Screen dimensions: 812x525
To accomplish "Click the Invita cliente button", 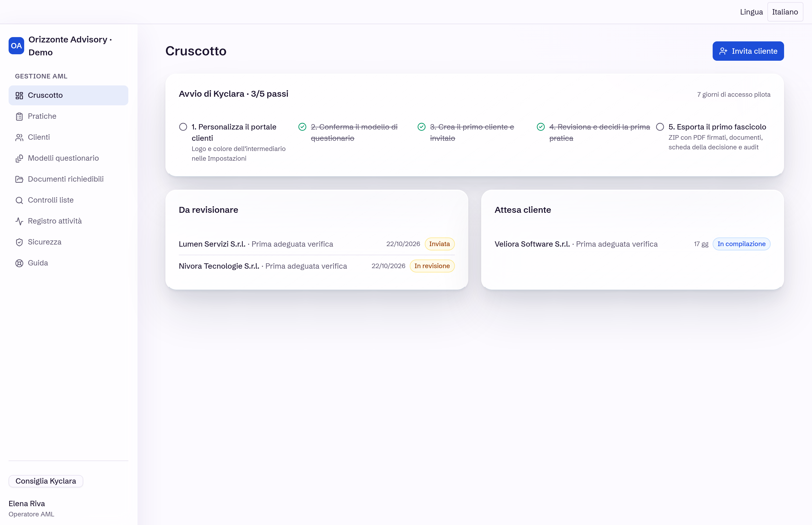I will [x=748, y=51].
